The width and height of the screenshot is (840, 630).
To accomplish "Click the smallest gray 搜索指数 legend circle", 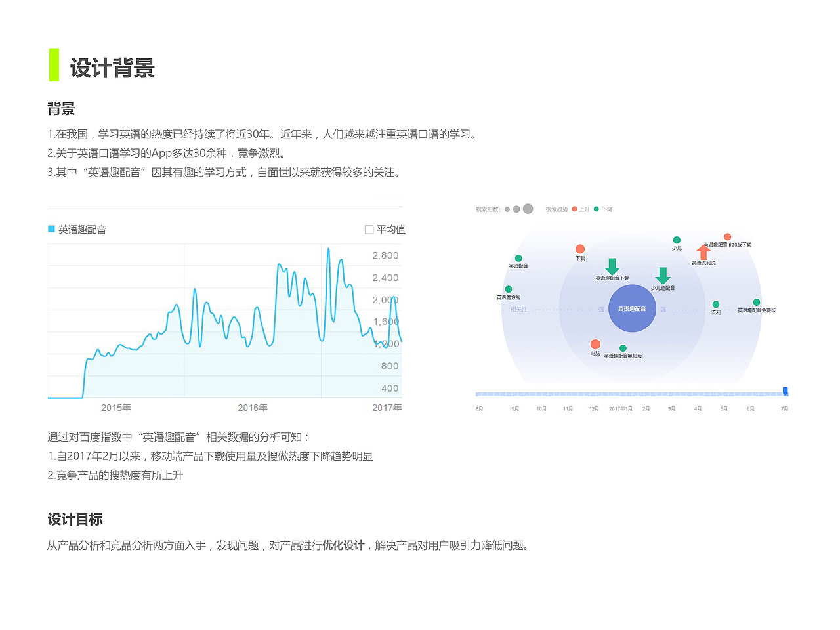I will point(507,209).
